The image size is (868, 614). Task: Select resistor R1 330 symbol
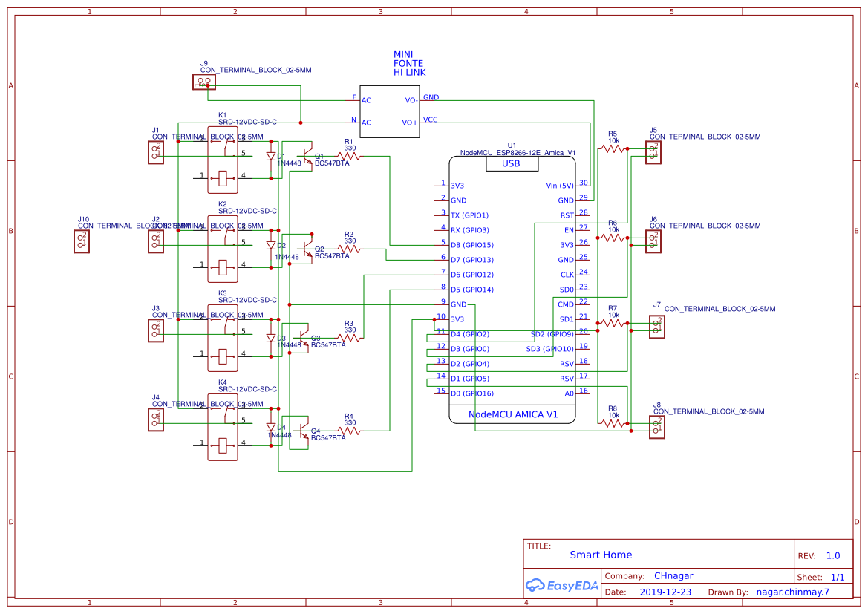pyautogui.click(x=349, y=157)
